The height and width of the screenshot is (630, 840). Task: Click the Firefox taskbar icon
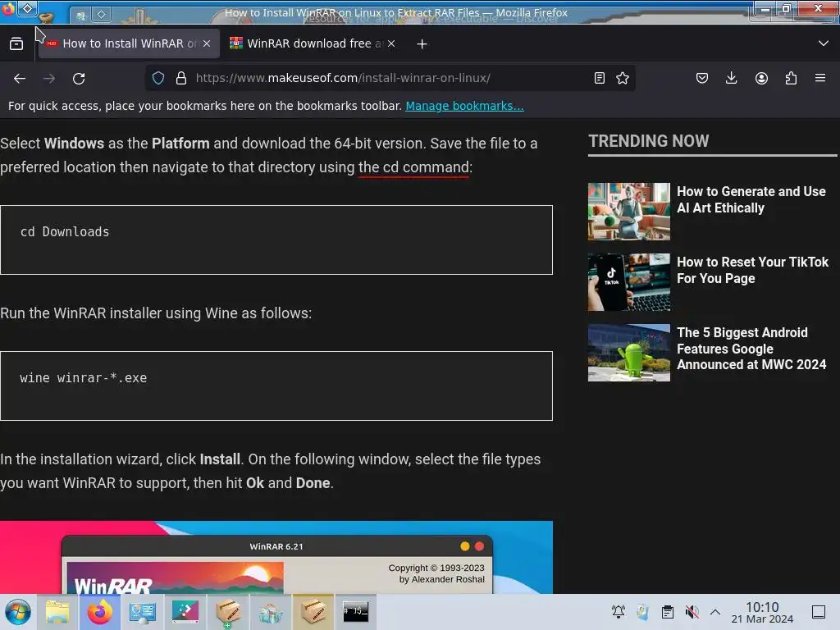tap(100, 612)
